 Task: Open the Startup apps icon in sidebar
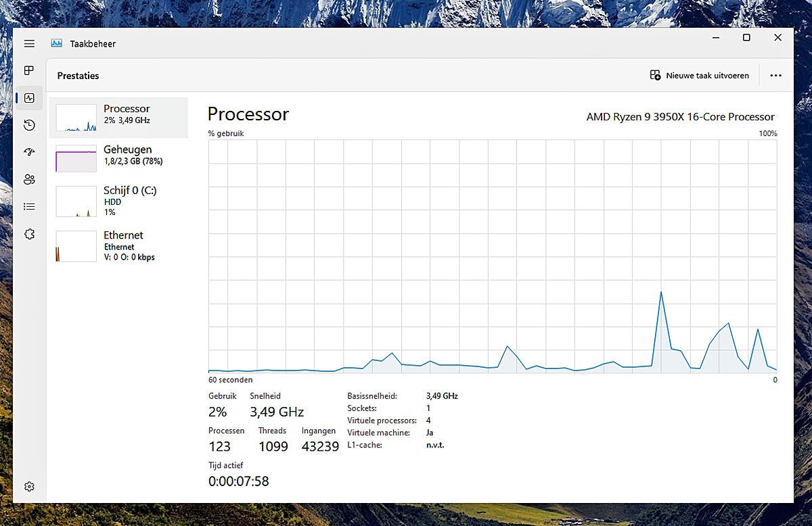pyautogui.click(x=29, y=152)
